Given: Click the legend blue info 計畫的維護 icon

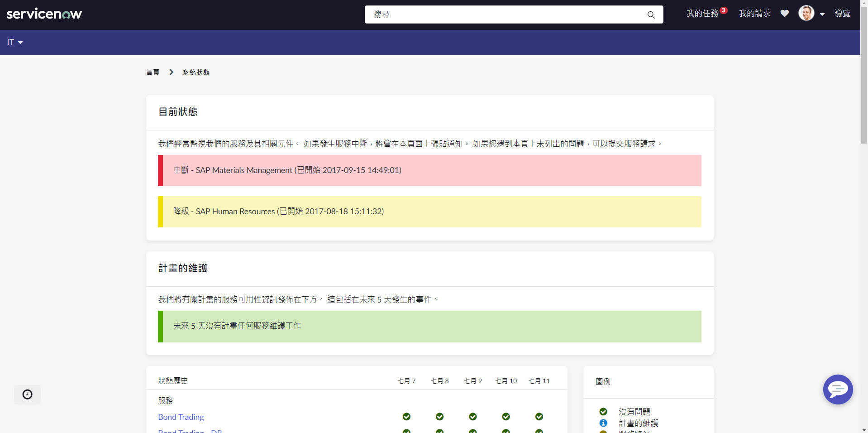Looking at the screenshot, I should pyautogui.click(x=603, y=423).
